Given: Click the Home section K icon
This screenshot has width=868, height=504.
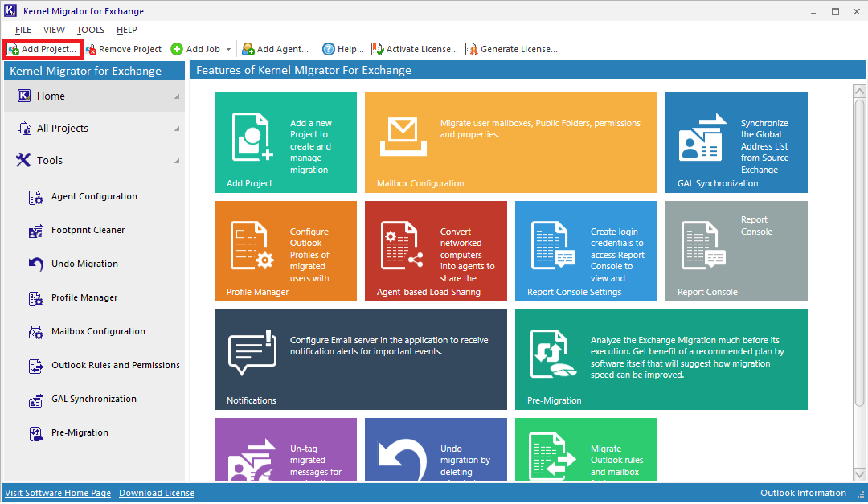Looking at the screenshot, I should (x=24, y=96).
